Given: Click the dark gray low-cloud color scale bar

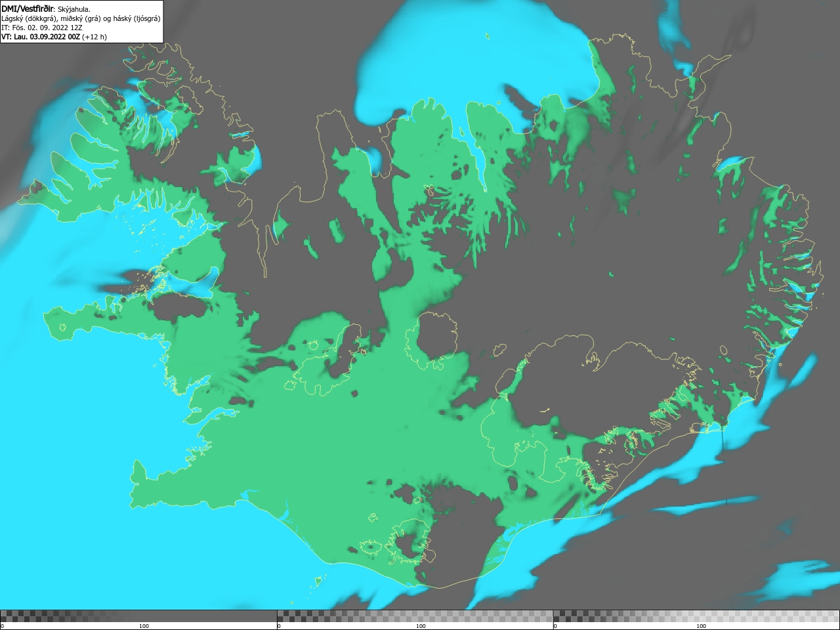Looking at the screenshot, I should [138, 616].
